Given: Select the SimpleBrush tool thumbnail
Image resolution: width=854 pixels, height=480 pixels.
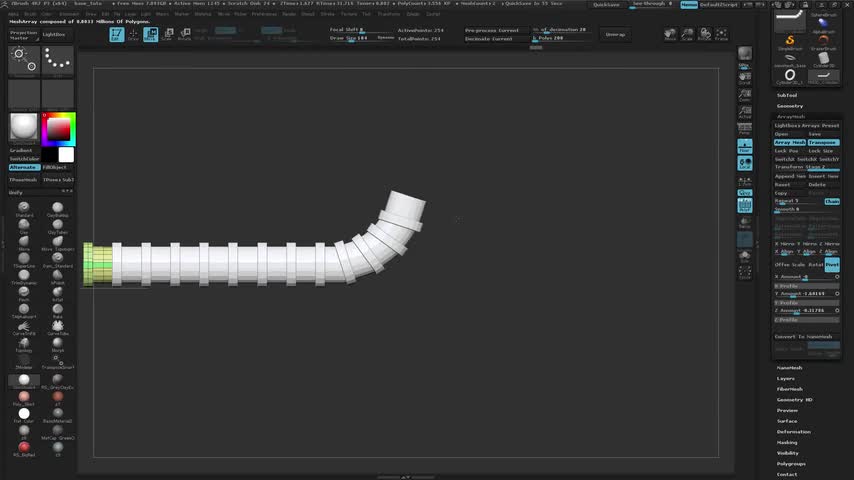Looking at the screenshot, I should [790, 42].
